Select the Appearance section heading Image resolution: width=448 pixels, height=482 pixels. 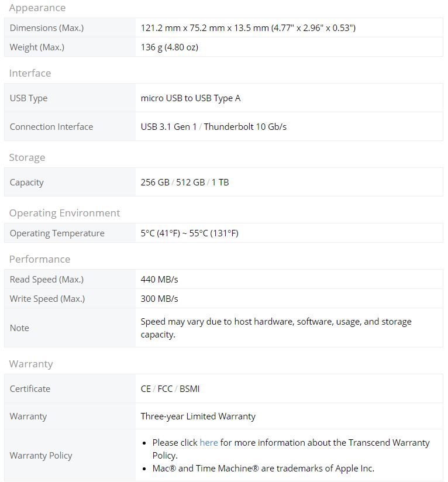(x=37, y=8)
